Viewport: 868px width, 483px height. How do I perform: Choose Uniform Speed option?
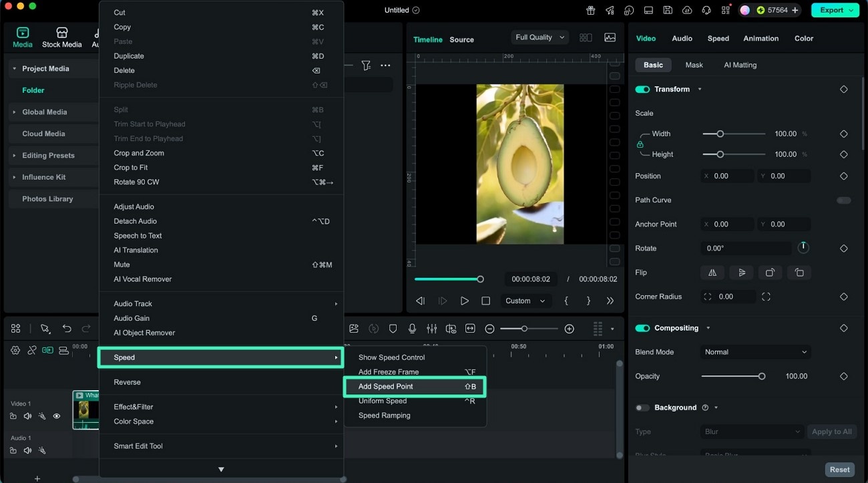point(415,401)
